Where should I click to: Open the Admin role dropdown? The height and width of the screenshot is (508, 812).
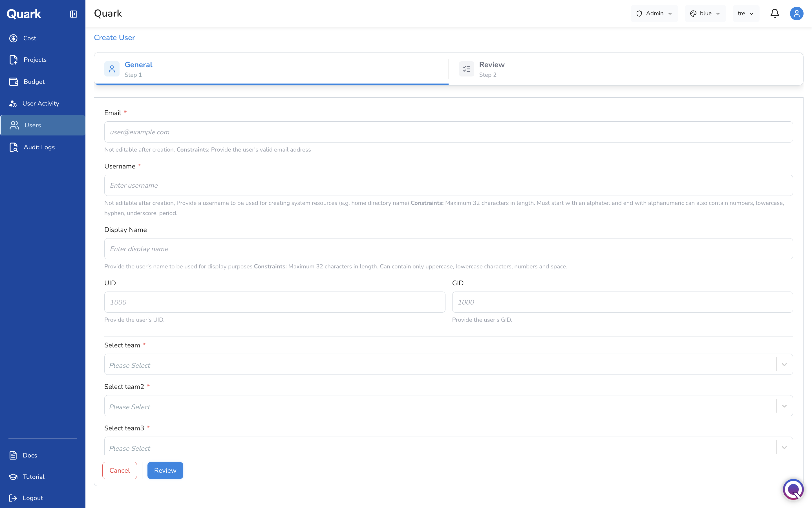tap(654, 14)
